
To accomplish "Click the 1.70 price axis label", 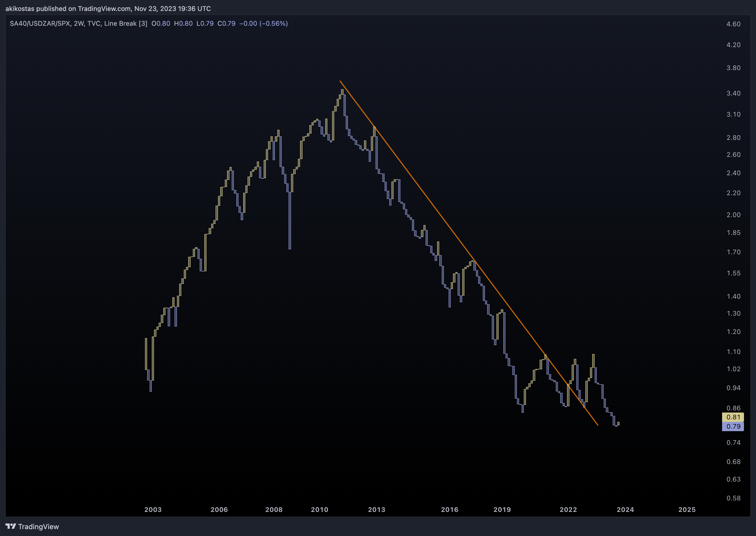I will point(734,252).
